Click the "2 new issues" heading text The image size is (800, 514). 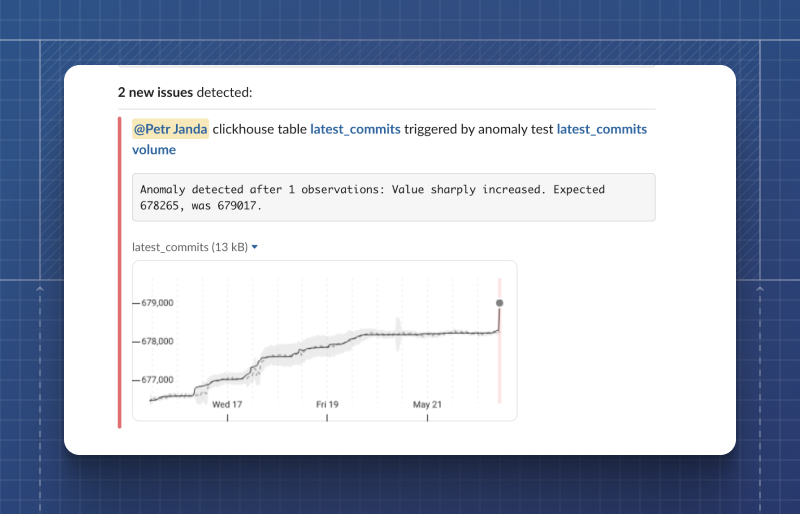[x=155, y=92]
